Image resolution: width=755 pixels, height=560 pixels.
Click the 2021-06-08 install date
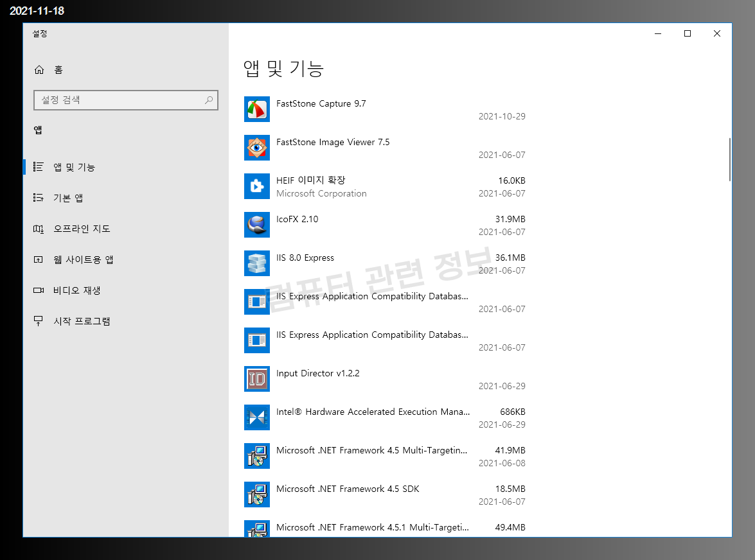pos(502,463)
